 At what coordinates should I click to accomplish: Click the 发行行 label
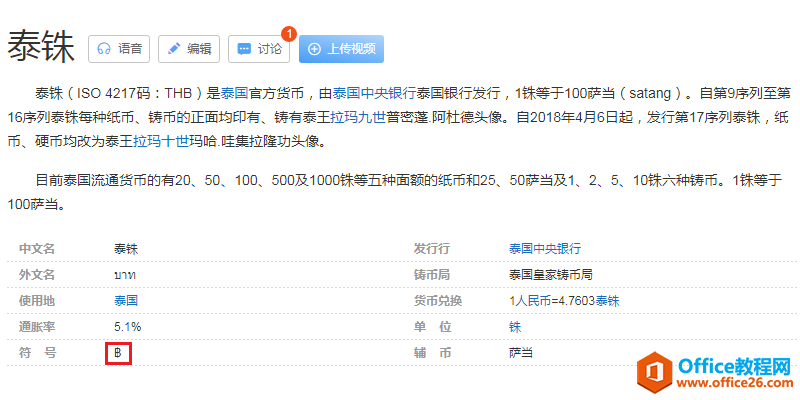(x=432, y=248)
